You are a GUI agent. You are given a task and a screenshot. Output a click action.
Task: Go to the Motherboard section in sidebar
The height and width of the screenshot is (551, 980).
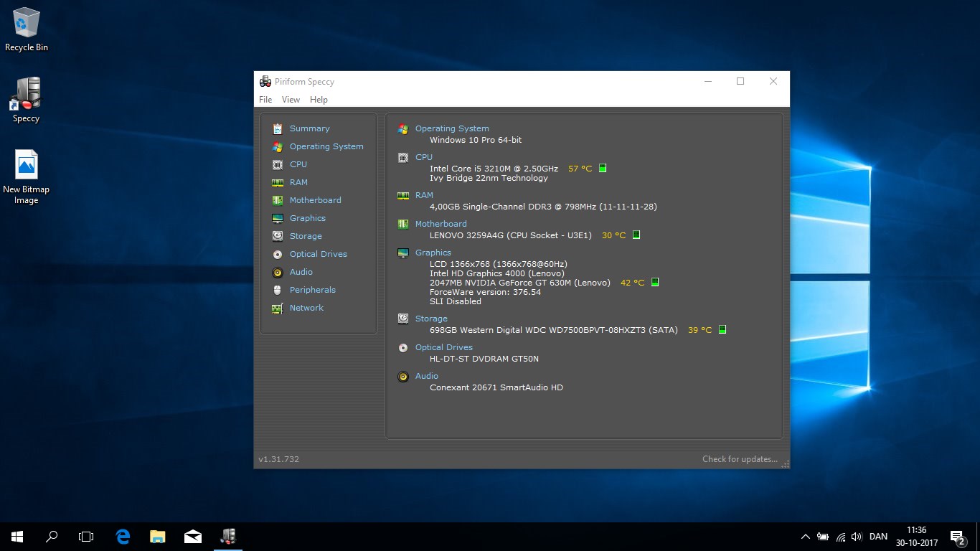tap(316, 200)
